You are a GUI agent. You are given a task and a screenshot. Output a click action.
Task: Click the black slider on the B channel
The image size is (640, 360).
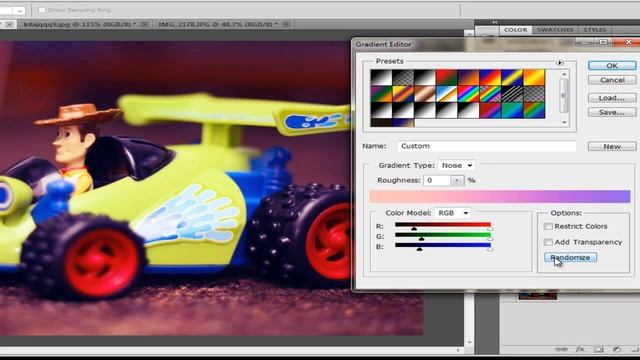pyautogui.click(x=419, y=249)
